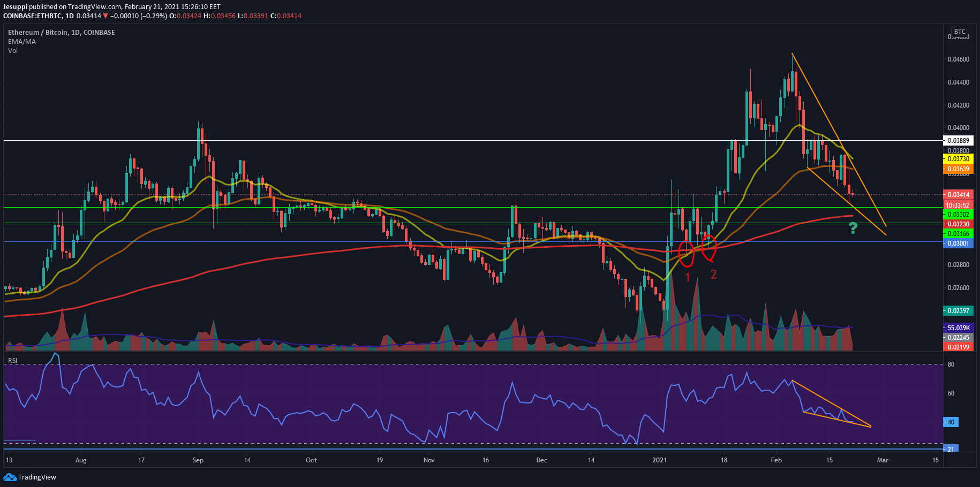
Task: Click the 0.04600 price axis tick
Action: pyautogui.click(x=959, y=59)
